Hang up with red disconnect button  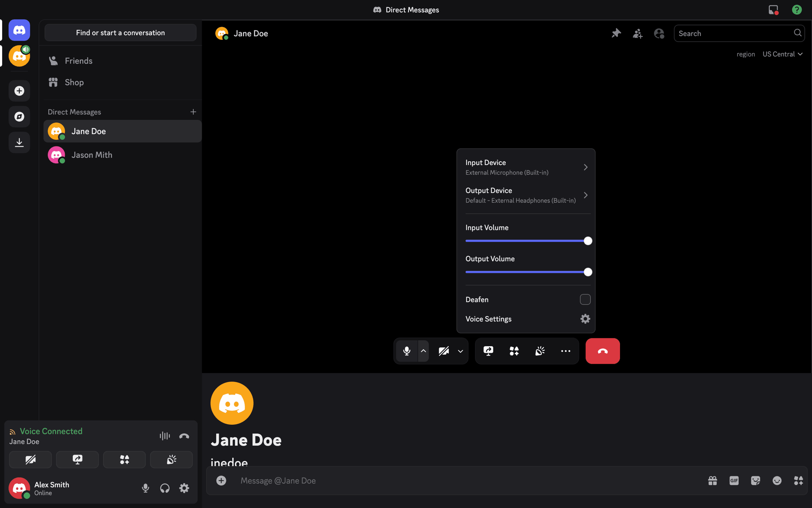click(x=603, y=351)
